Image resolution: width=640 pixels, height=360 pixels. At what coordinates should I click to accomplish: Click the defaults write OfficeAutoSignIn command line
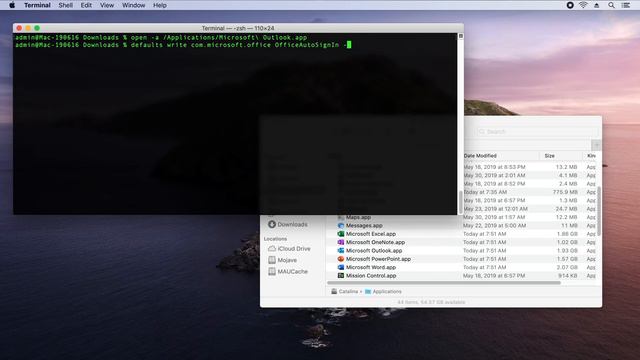point(183,45)
